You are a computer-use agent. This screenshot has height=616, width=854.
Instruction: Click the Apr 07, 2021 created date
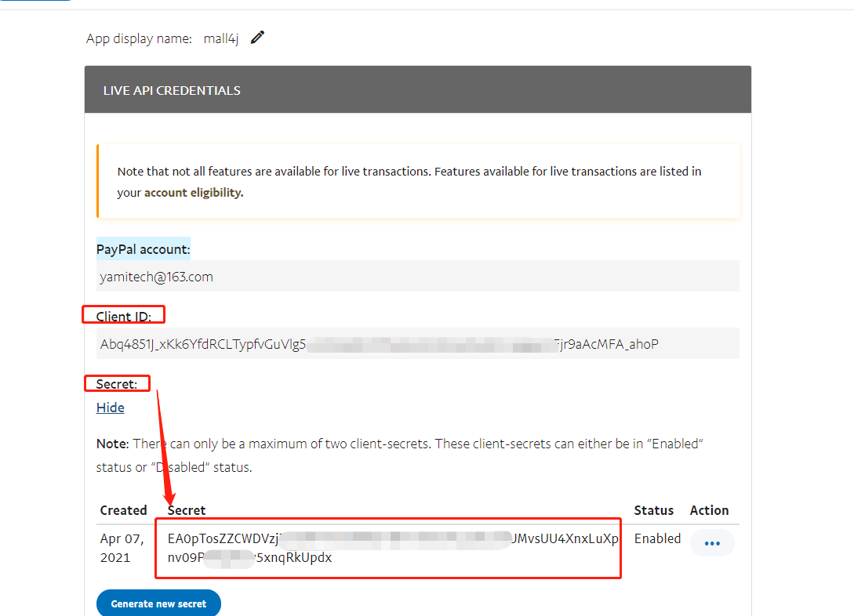point(122,548)
